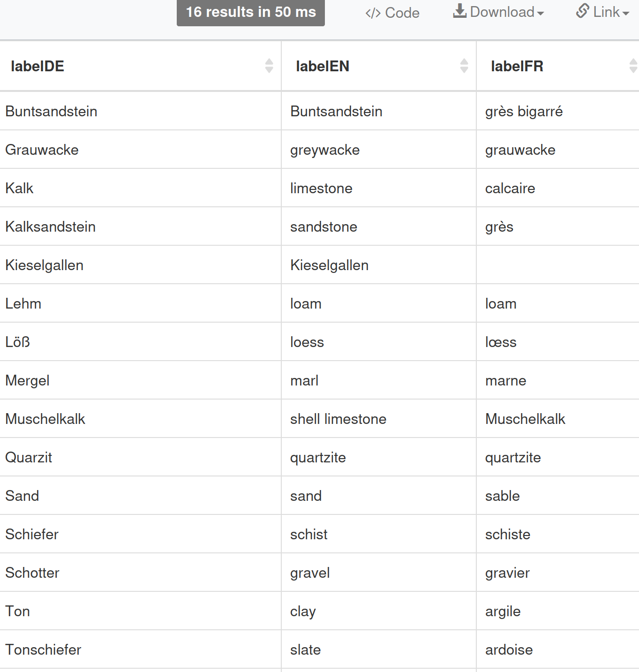Select the greywacke English cell

tap(325, 150)
